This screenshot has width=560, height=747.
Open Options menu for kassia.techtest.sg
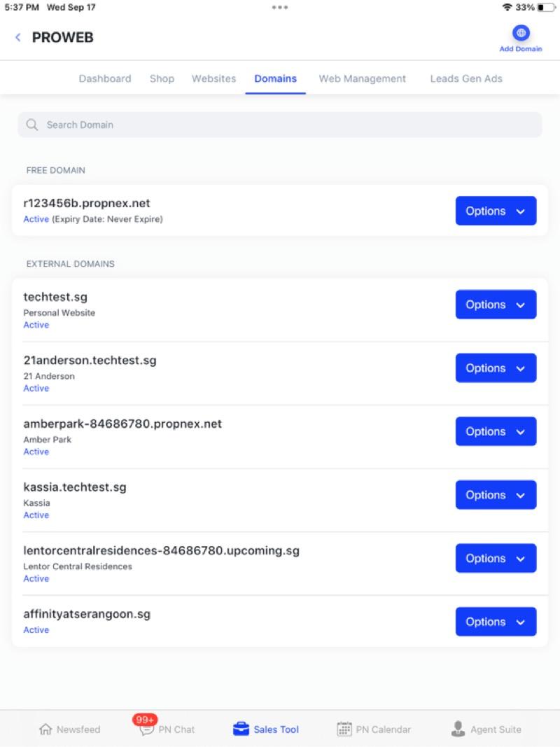coord(496,495)
